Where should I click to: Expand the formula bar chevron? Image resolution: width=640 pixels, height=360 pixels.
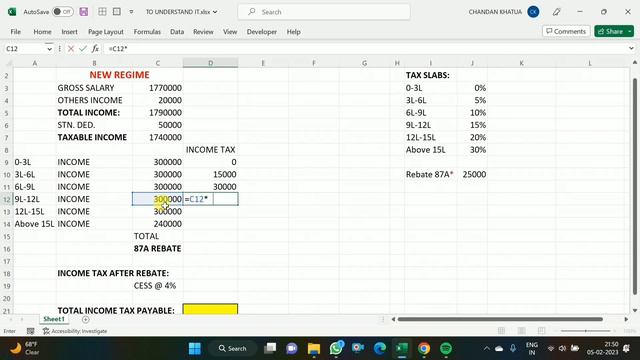(x=631, y=49)
